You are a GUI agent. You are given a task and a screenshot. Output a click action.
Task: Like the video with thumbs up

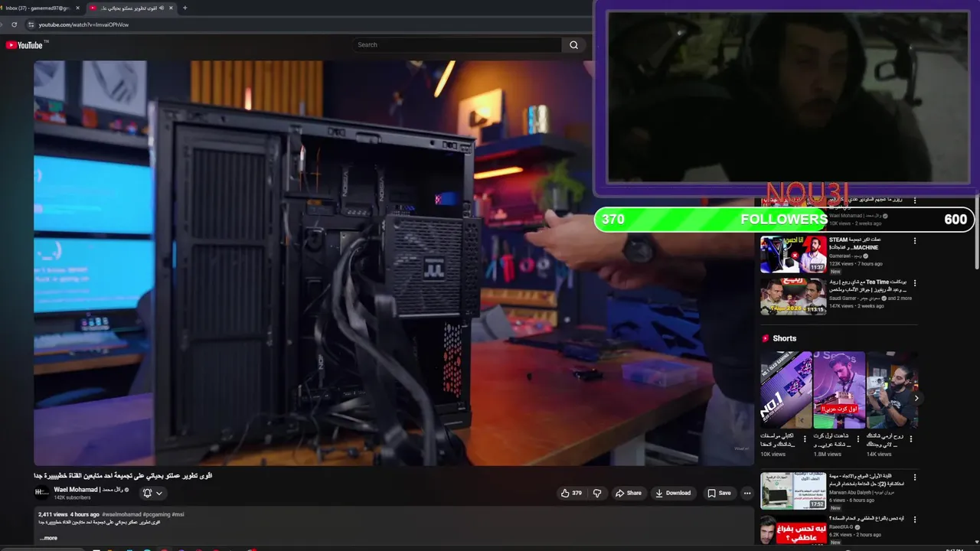tap(572, 493)
